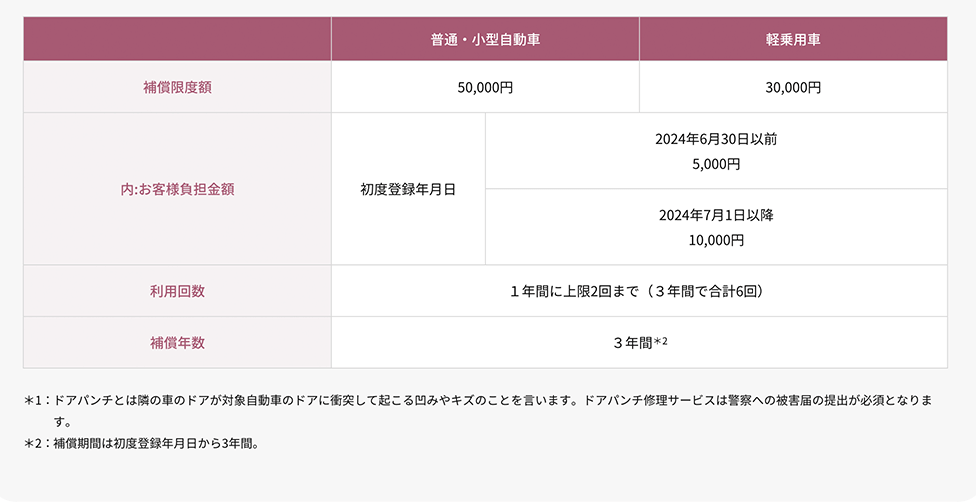Click the 10,000円 customer charge amount
The image size is (976, 502).
tap(716, 240)
